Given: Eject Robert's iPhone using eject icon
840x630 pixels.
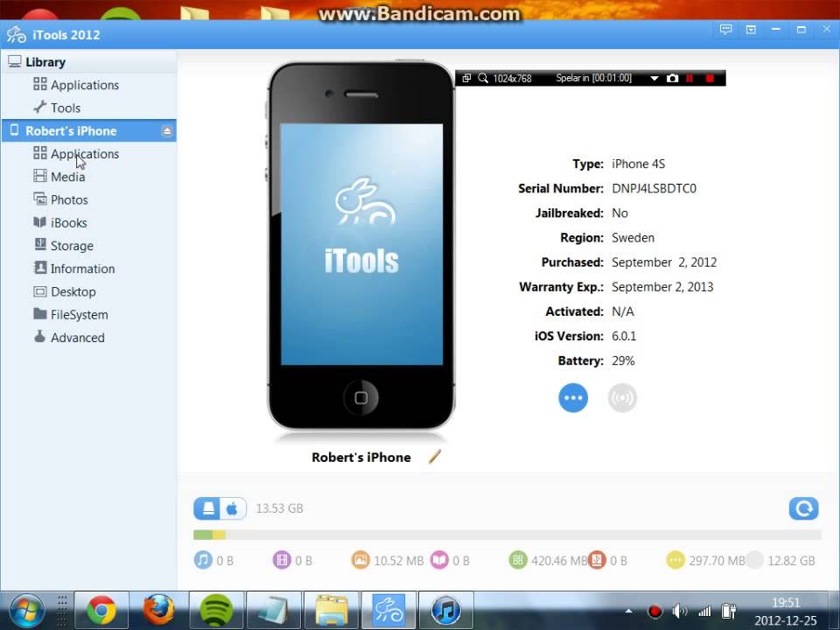Looking at the screenshot, I should click(167, 130).
